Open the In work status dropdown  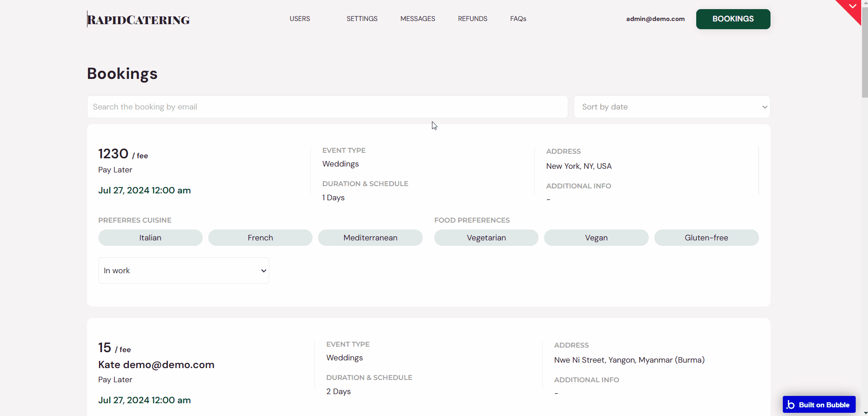pyautogui.click(x=184, y=270)
